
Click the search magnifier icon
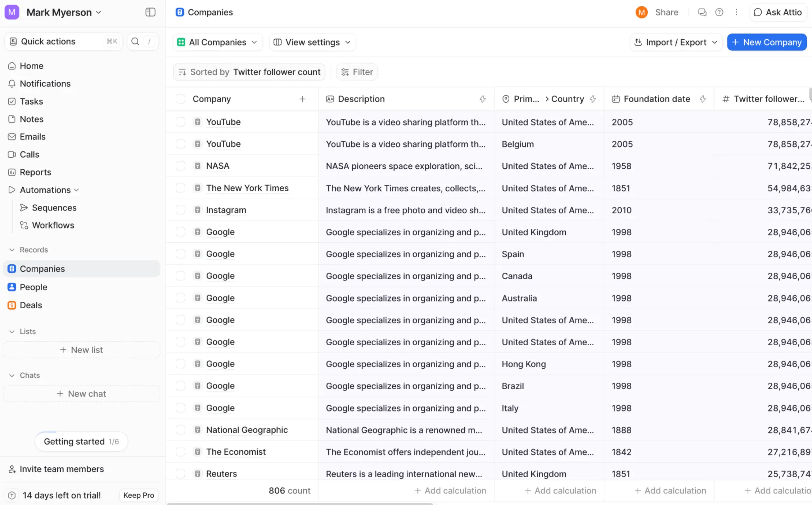[x=135, y=41]
